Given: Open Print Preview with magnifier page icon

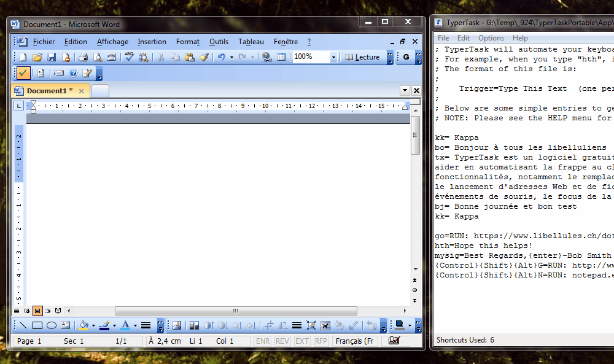Looking at the screenshot, I should 97,58.
